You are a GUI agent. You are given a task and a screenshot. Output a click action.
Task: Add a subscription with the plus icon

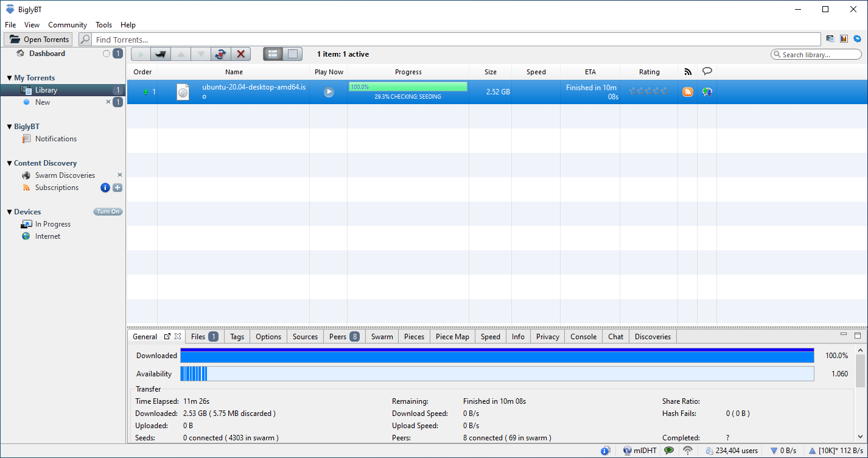pos(117,188)
